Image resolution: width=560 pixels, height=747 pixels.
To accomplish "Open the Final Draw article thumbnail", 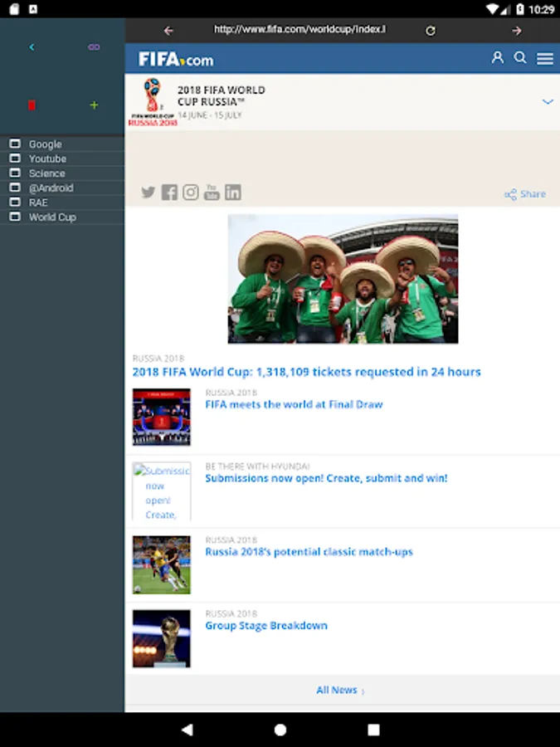I will [162, 417].
